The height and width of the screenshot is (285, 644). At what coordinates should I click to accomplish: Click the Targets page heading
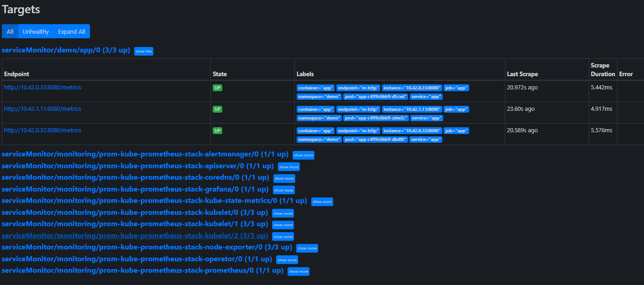(x=21, y=9)
